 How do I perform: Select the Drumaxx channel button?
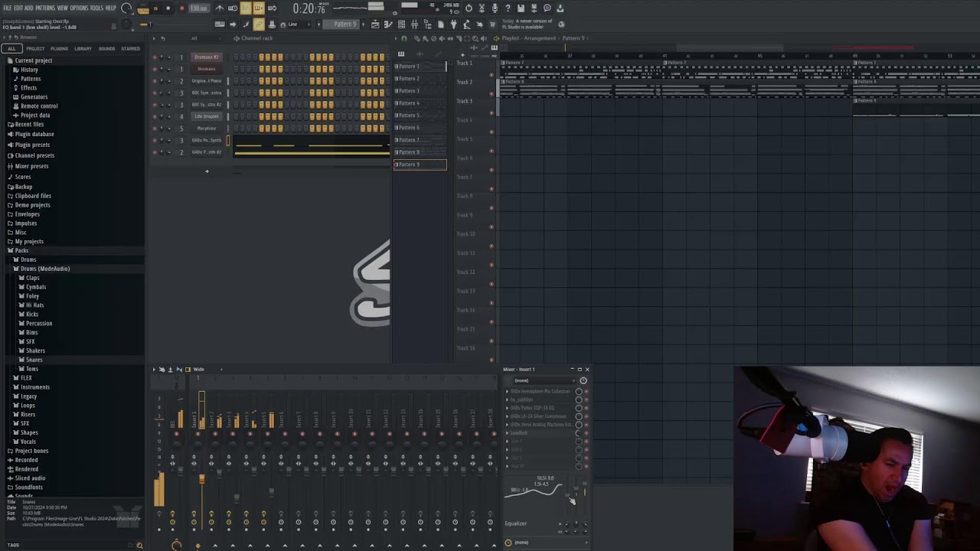(206, 69)
